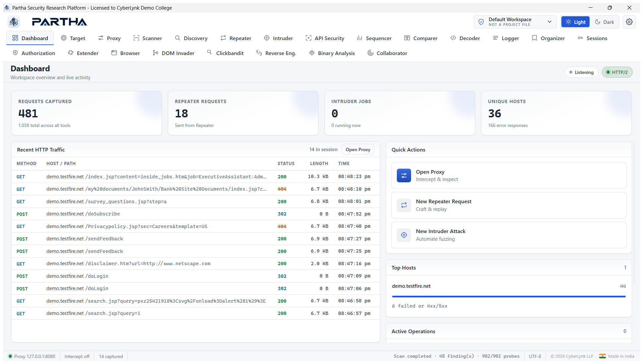The image size is (643, 364).
Task: Click the Comparer icon
Action: 407,38
